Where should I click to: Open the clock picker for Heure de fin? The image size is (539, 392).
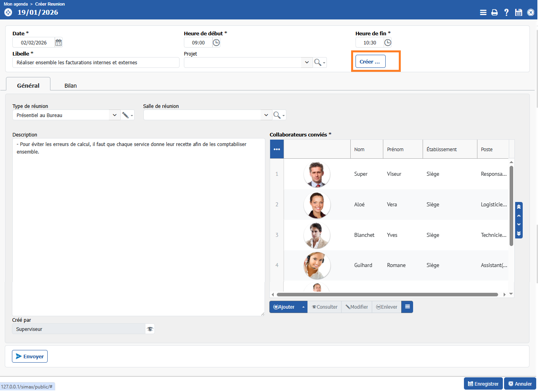click(x=388, y=42)
